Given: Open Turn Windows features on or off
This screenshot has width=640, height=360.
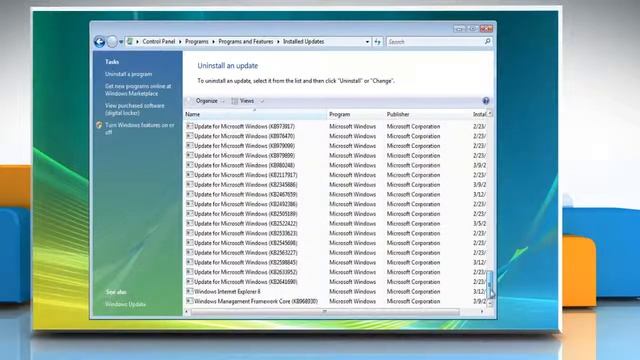Looking at the screenshot, I should [140, 129].
